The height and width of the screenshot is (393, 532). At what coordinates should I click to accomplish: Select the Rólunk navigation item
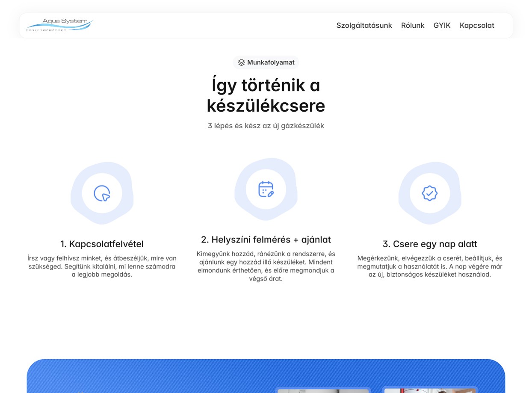pyautogui.click(x=413, y=25)
